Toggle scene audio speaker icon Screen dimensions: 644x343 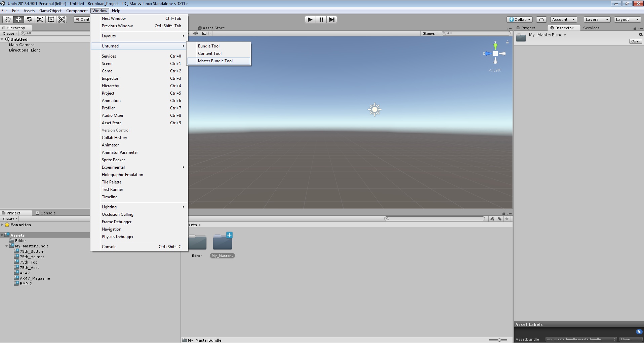(x=195, y=33)
